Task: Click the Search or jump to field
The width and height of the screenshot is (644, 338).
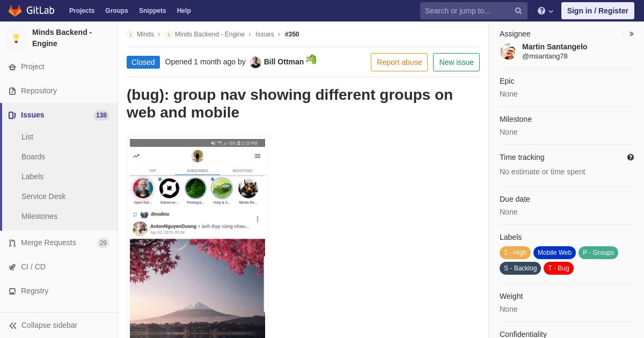Action: [x=474, y=11]
